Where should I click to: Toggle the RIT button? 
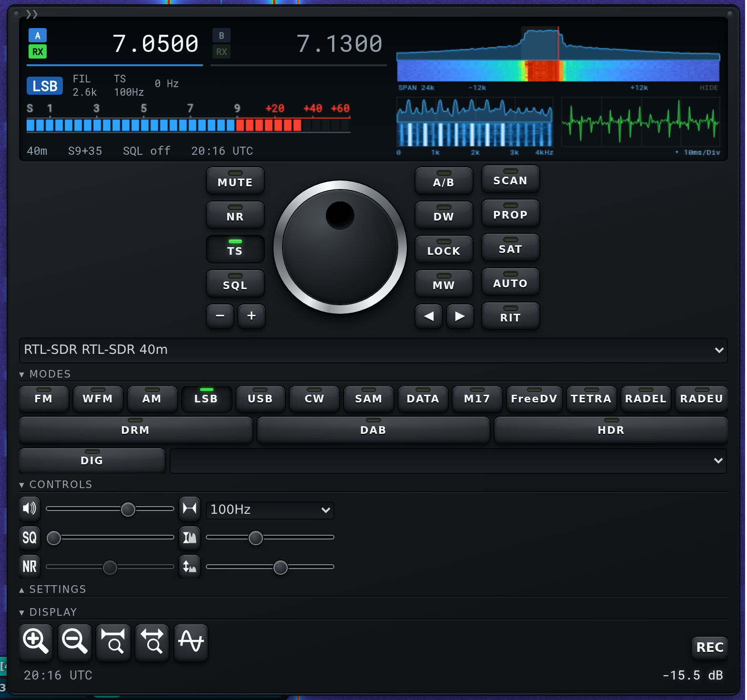click(511, 316)
